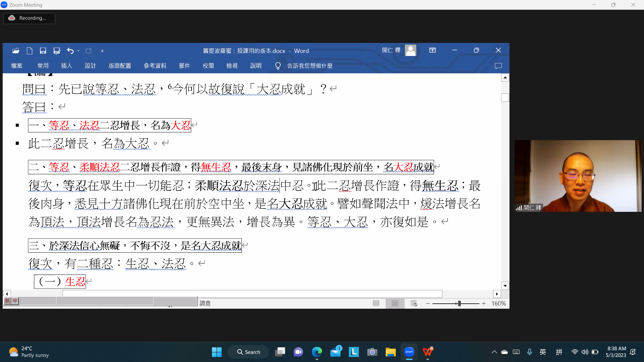
Task: Click the lightbulb Tell Me icon
Action: coord(278,66)
